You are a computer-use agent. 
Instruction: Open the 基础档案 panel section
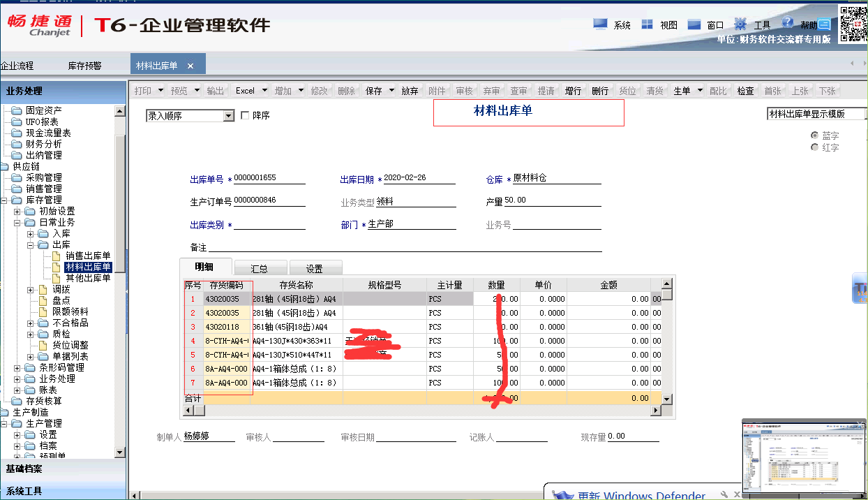(x=63, y=469)
